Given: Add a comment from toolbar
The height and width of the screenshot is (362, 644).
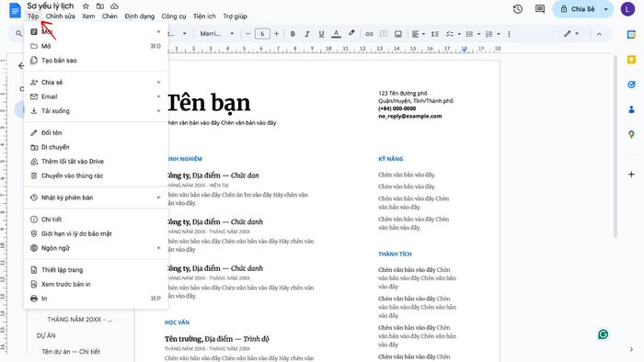Looking at the screenshot, I should [x=384, y=34].
